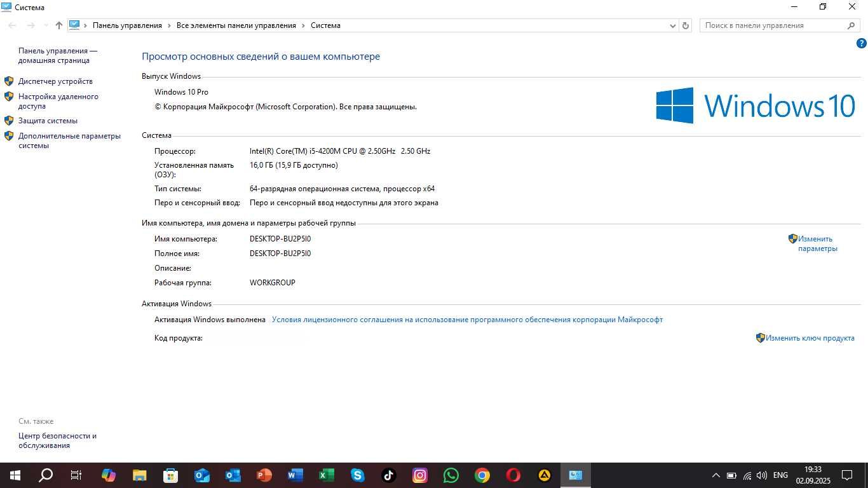
Task: Open the help question mark icon
Action: tap(862, 43)
